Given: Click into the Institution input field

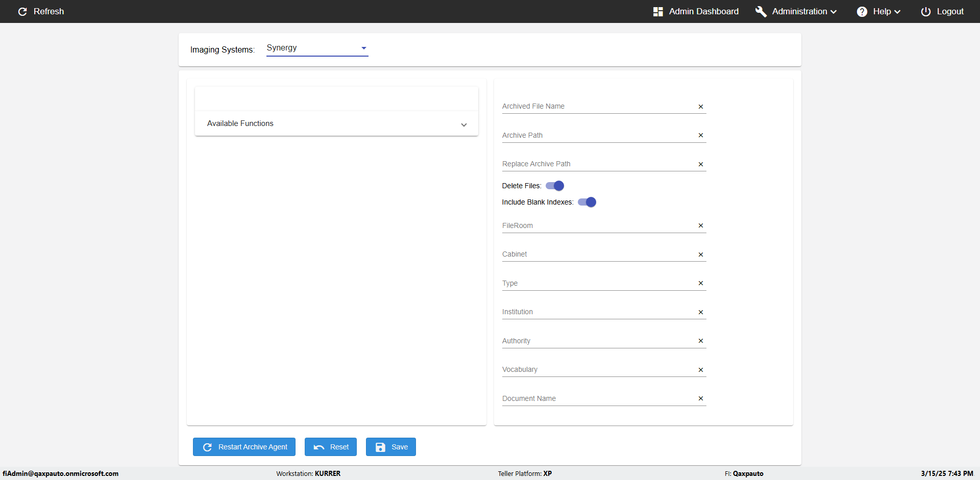Looking at the screenshot, I should [597, 312].
